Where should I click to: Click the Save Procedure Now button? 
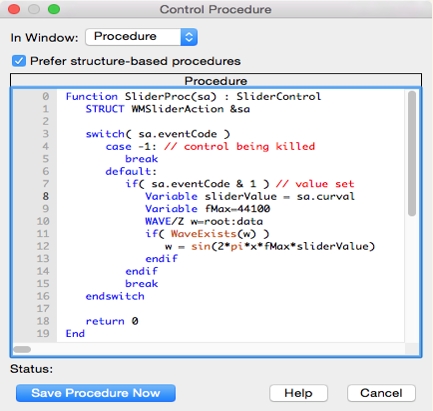tap(96, 393)
